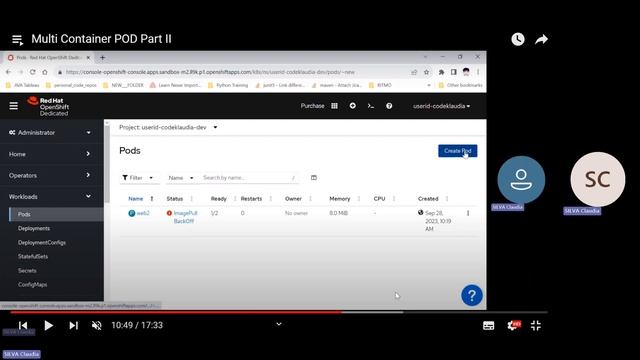Open the web terminal command line icon
The height and width of the screenshot is (360, 640).
pos(371,106)
